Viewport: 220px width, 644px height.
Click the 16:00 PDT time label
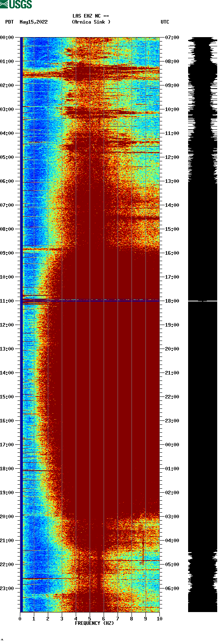pyautogui.click(x=7, y=421)
